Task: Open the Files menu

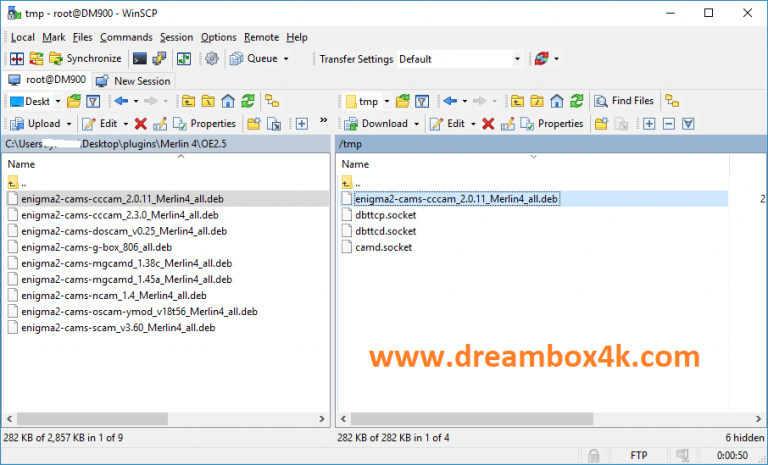Action: (82, 37)
